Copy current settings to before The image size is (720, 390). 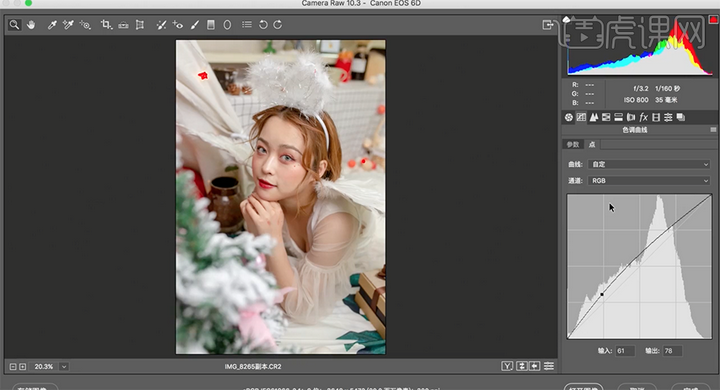(x=534, y=366)
